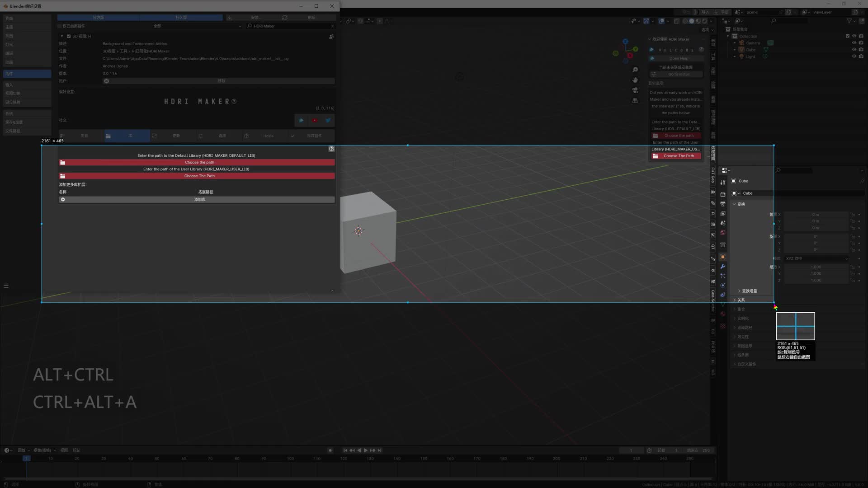Click the Twitter icon in HDRI Maker panel
Screen dimensions: 868x488
328,120
